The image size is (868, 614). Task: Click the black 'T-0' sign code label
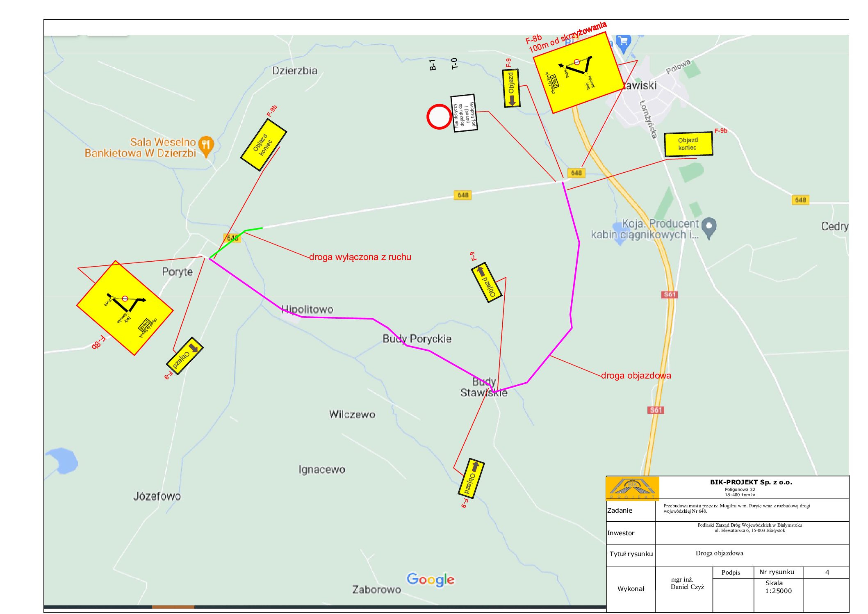point(454,64)
